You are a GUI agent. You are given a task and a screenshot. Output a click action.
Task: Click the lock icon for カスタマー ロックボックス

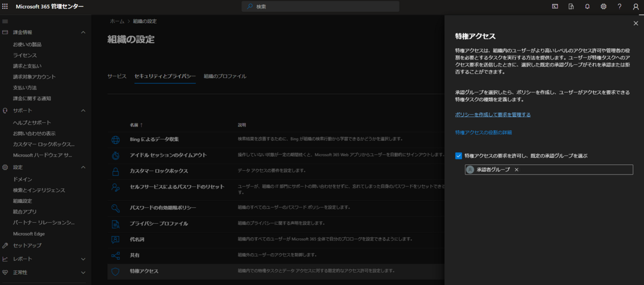pyautogui.click(x=115, y=171)
